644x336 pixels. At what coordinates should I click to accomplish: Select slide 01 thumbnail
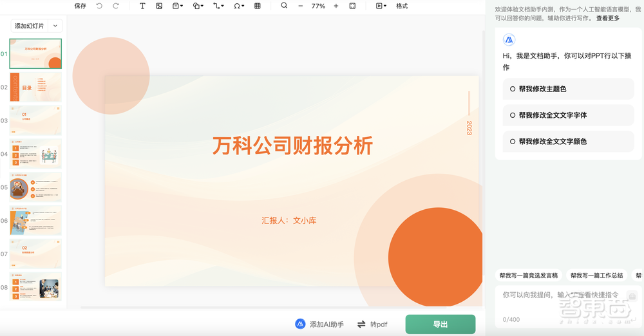[x=35, y=54]
